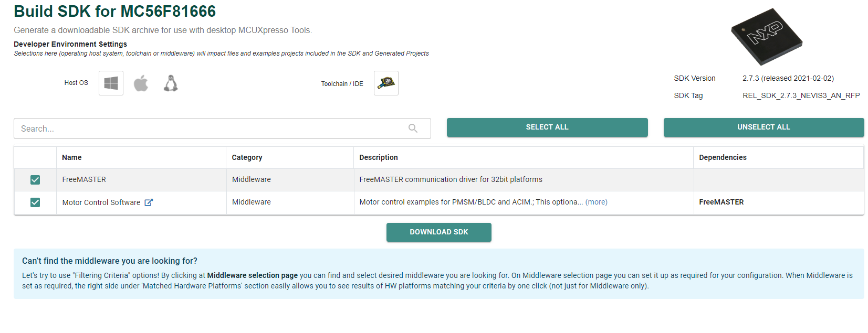This screenshot has width=868, height=333.
Task: Choose macOS as host OS
Action: 141,83
